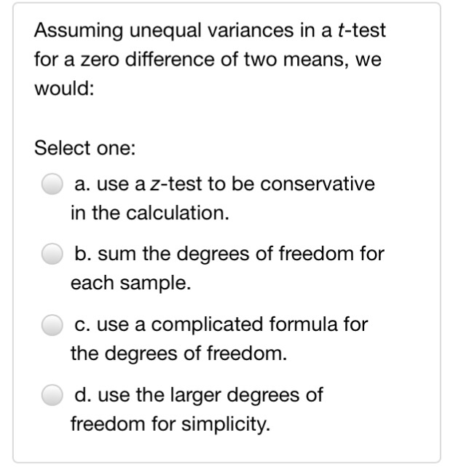Click the italic t in "t-test"
Viewport: 461px width, 476px height.
point(342,31)
